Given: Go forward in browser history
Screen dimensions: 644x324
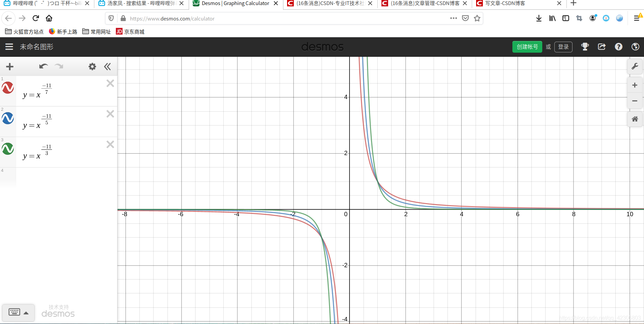Looking at the screenshot, I should [x=22, y=18].
